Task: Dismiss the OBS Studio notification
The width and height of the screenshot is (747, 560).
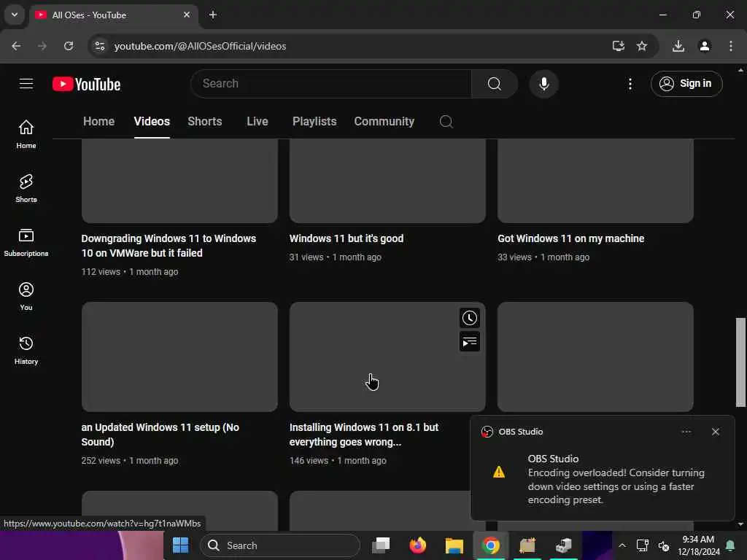Action: 715,432
